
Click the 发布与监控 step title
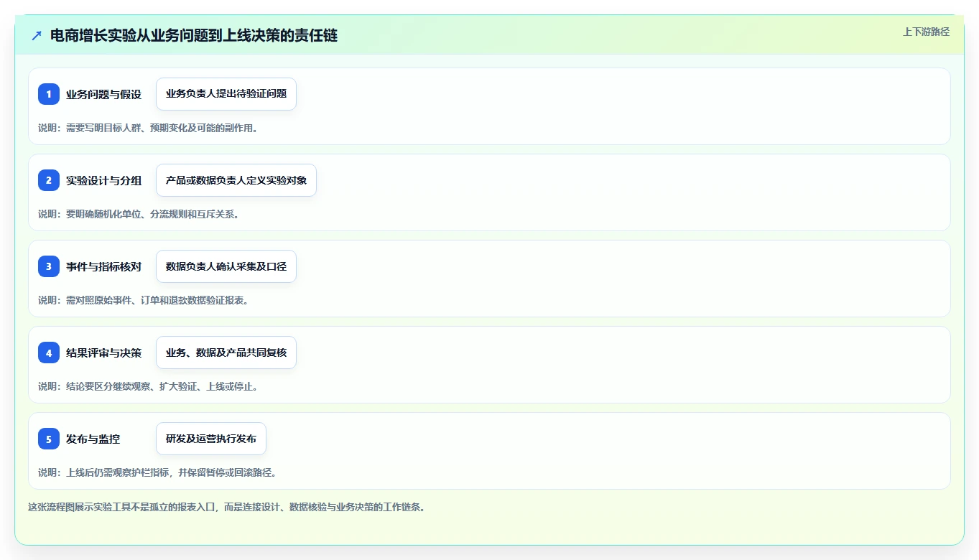(93, 439)
